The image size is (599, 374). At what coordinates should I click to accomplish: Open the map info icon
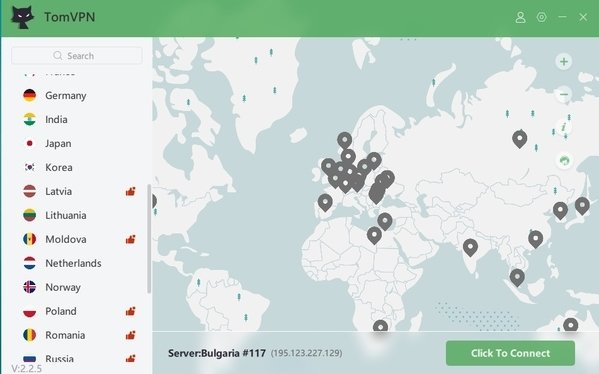[564, 127]
